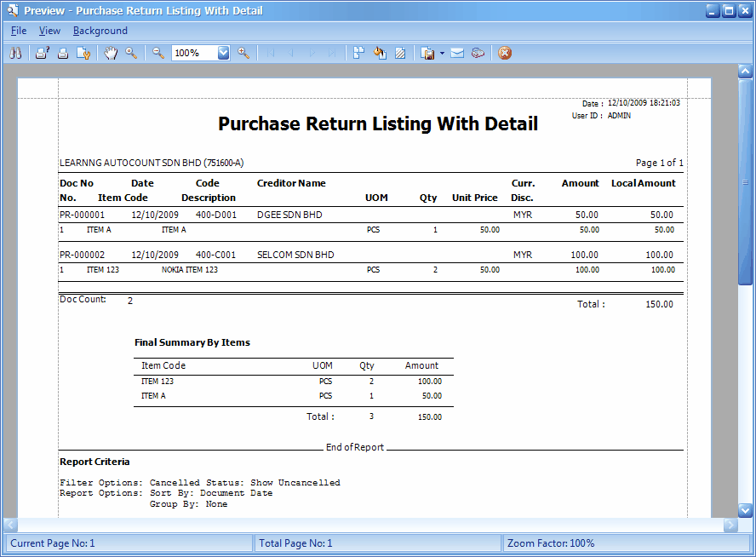756x557 pixels.
Task: Open the Page Setup icon
Action: tap(83, 53)
